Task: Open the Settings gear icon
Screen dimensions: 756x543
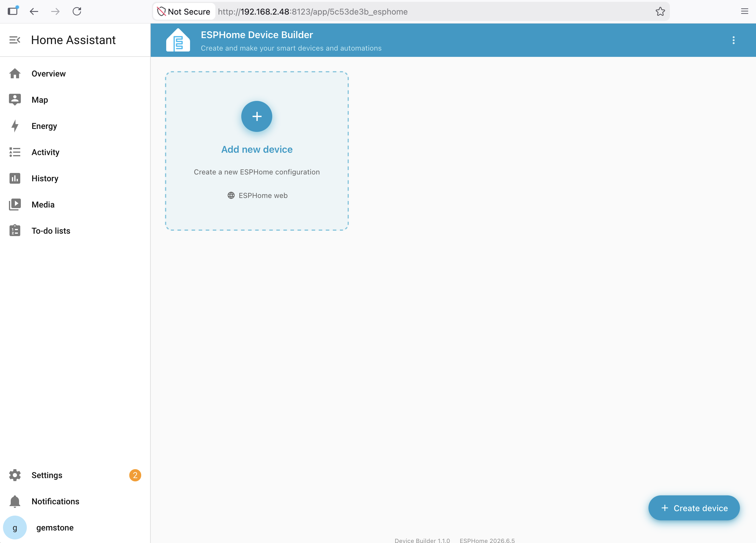Action: 15,475
